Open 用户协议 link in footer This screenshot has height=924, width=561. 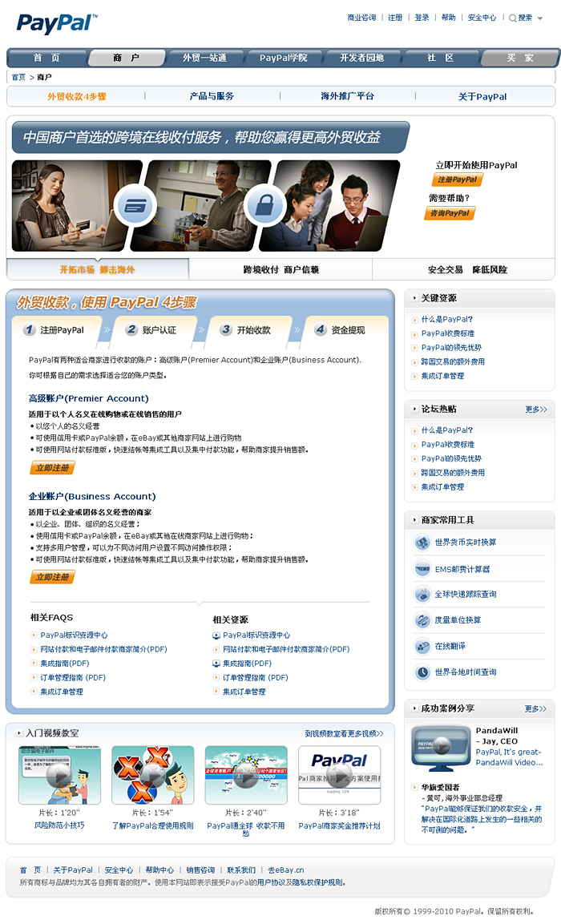tap(271, 883)
